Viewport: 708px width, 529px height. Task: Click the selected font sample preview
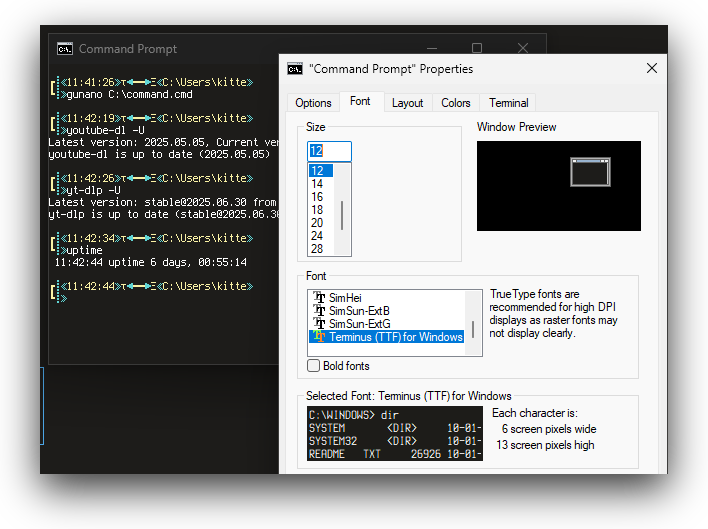[x=395, y=434]
